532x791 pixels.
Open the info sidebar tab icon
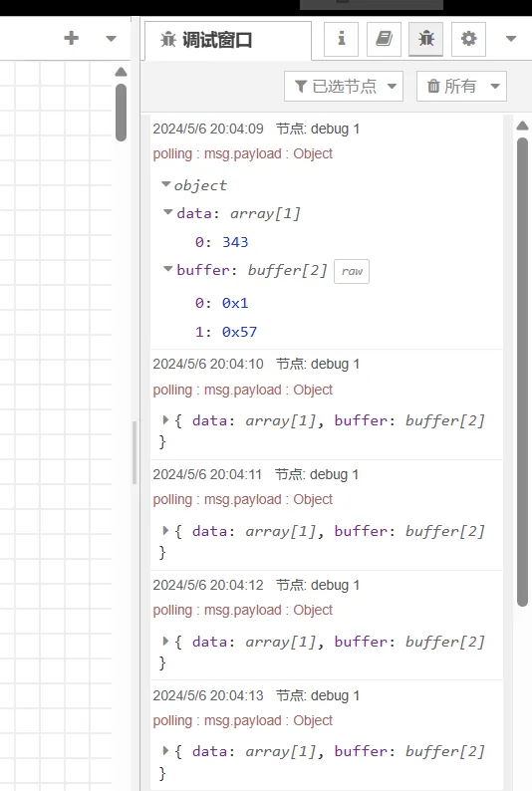(x=342, y=39)
